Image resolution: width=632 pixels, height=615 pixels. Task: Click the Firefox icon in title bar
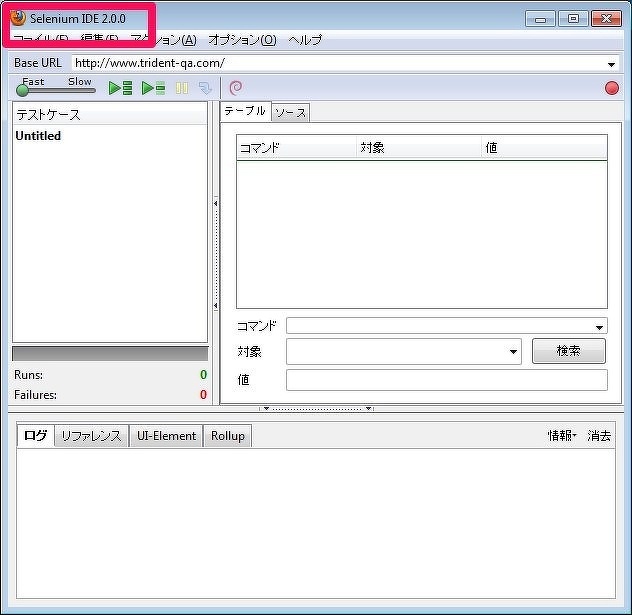coord(18,19)
